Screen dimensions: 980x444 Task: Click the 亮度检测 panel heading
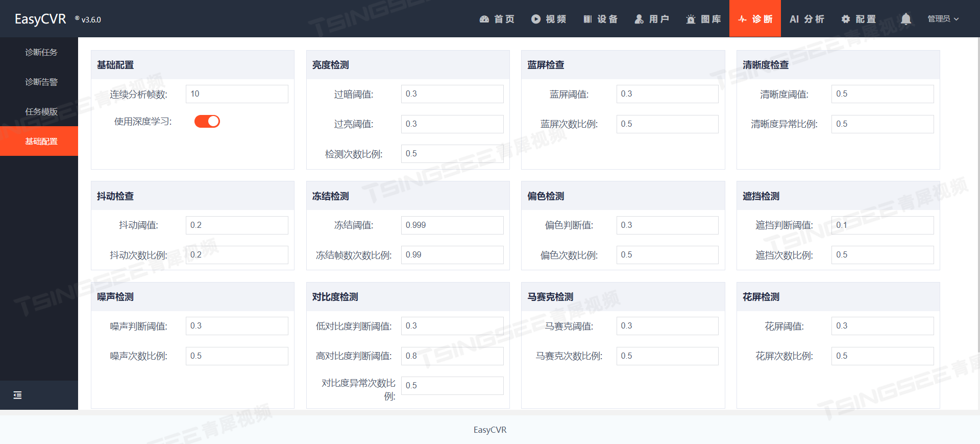point(331,65)
